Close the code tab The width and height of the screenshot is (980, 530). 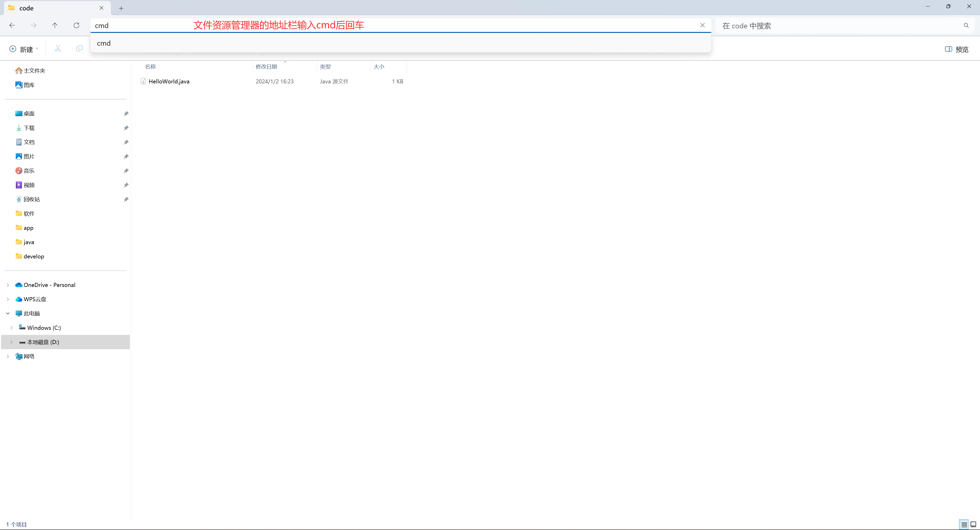click(102, 8)
